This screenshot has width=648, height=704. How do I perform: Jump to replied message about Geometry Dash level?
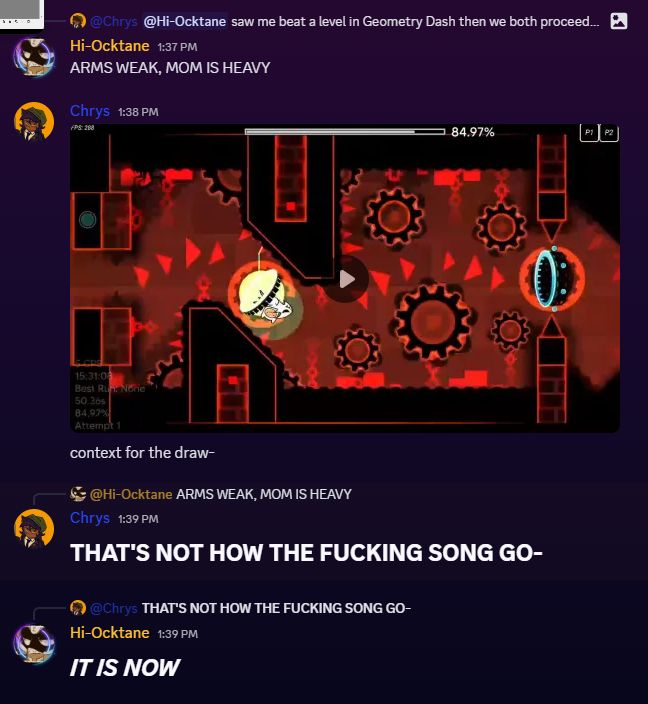pyautogui.click(x=415, y=21)
